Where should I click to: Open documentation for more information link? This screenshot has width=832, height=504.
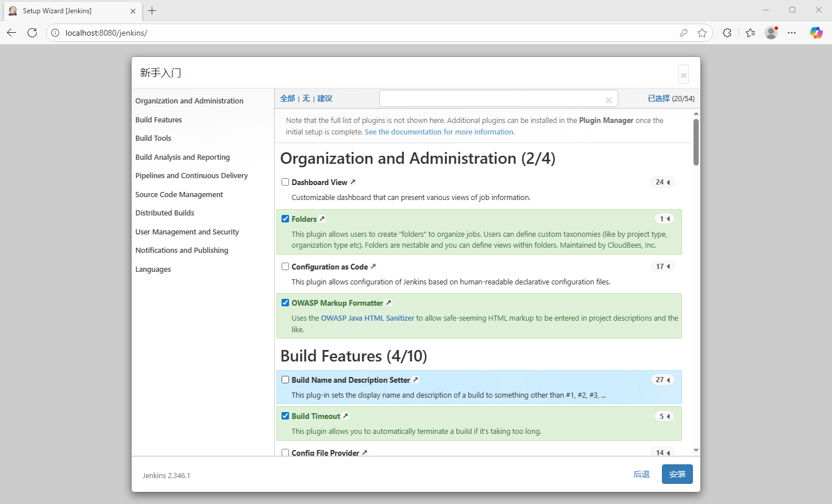tap(440, 132)
